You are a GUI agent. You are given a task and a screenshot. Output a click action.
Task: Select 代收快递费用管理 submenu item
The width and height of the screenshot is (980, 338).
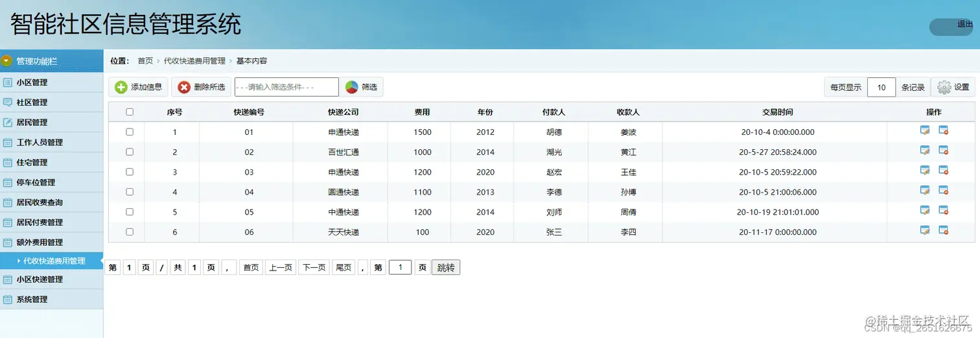pos(52,261)
